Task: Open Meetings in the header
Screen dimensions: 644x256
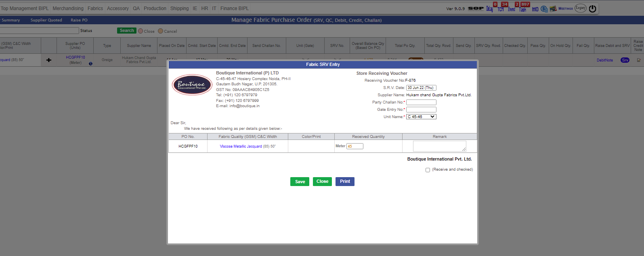Action: point(566,8)
